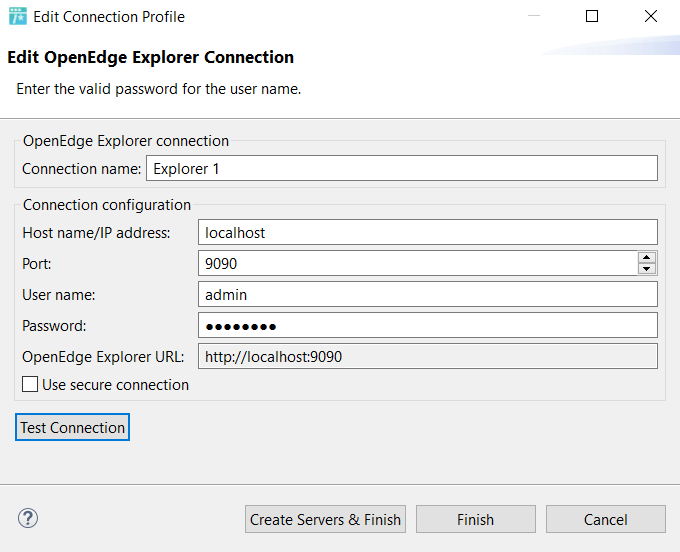Click the 'Password:' label

coord(54,326)
